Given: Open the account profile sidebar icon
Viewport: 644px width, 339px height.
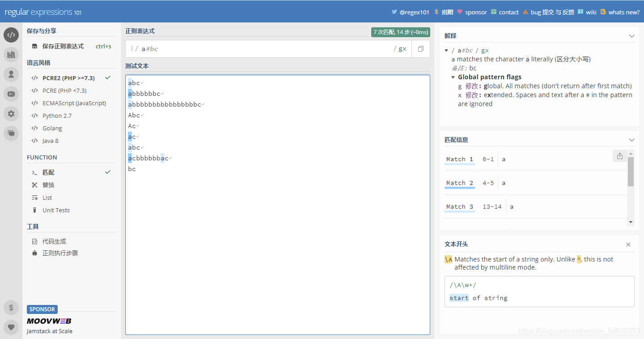Looking at the screenshot, I should pos(11,74).
